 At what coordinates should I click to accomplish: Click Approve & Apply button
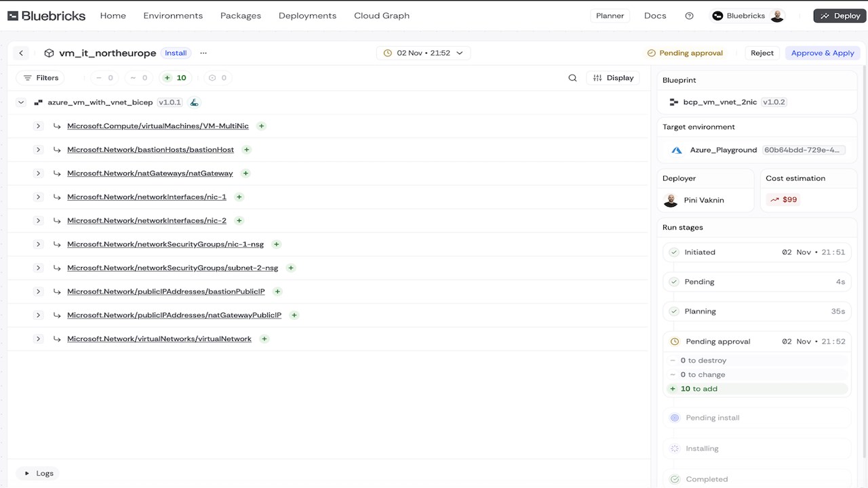[x=823, y=53]
